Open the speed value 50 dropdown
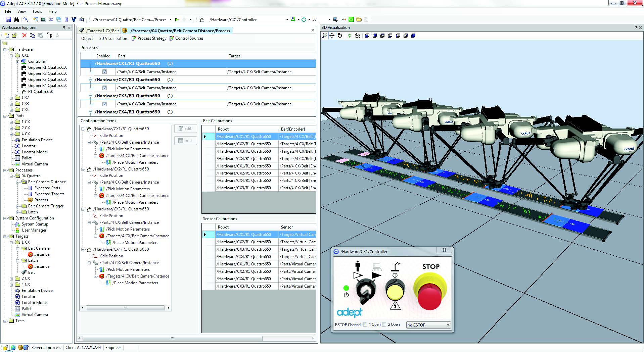 (x=329, y=19)
